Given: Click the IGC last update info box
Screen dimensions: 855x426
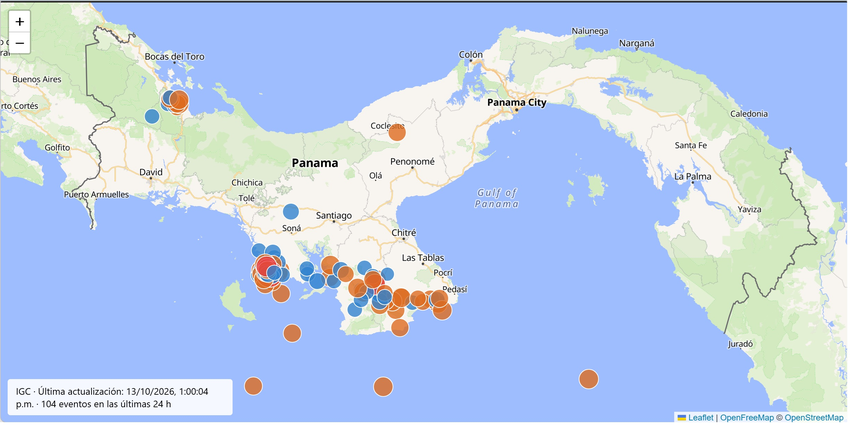Looking at the screenshot, I should [120, 397].
